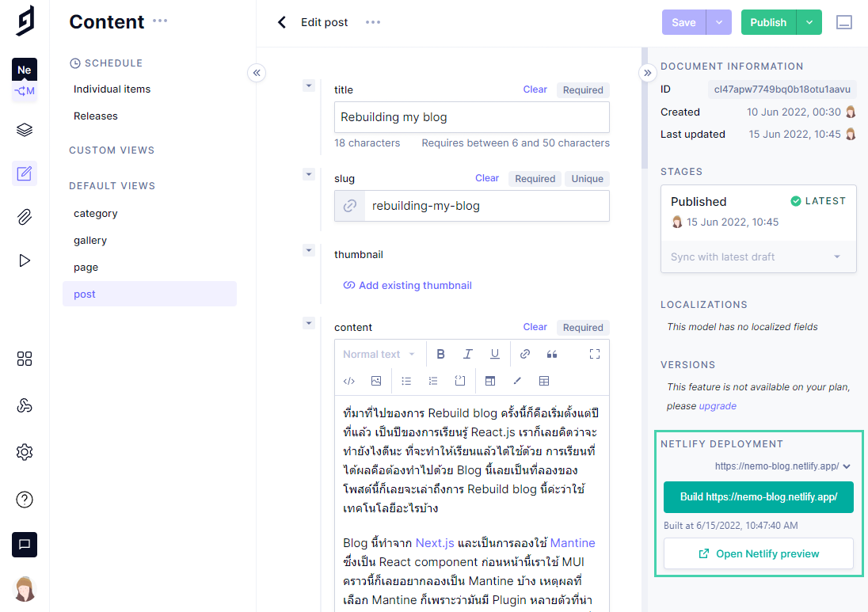This screenshot has width=868, height=612.
Task: Open project Settings gear icon
Action: (25, 451)
